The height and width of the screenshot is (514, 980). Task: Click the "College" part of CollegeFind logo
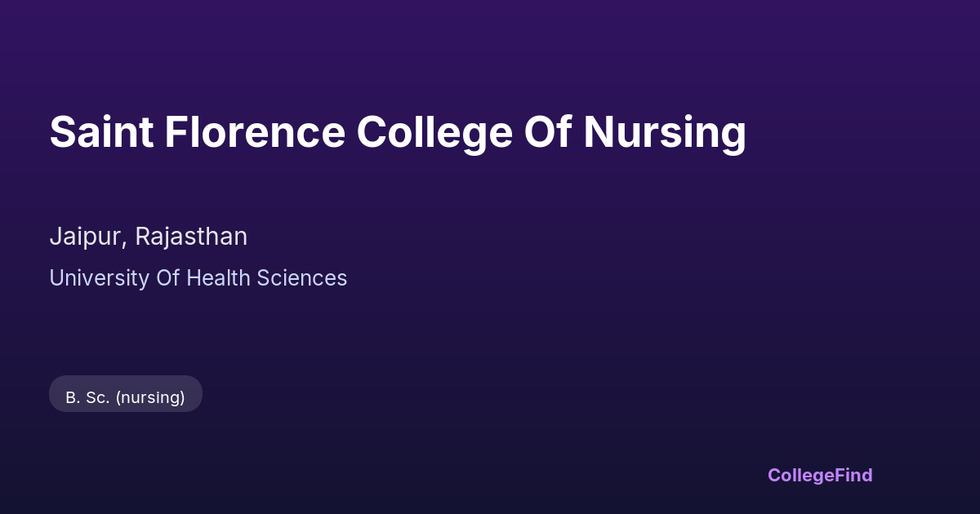tap(800, 475)
